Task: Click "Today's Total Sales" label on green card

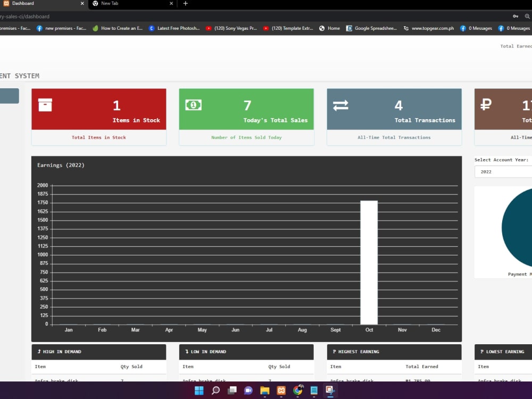Action: 276,120
